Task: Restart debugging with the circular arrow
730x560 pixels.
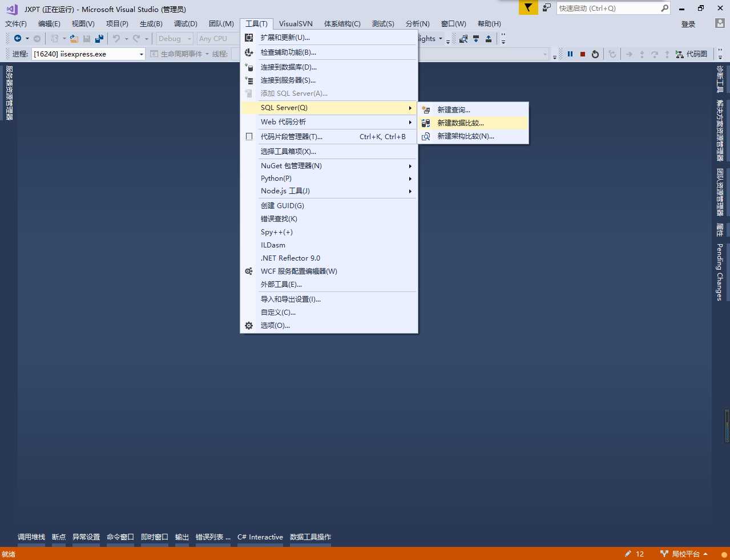Action: tap(595, 54)
